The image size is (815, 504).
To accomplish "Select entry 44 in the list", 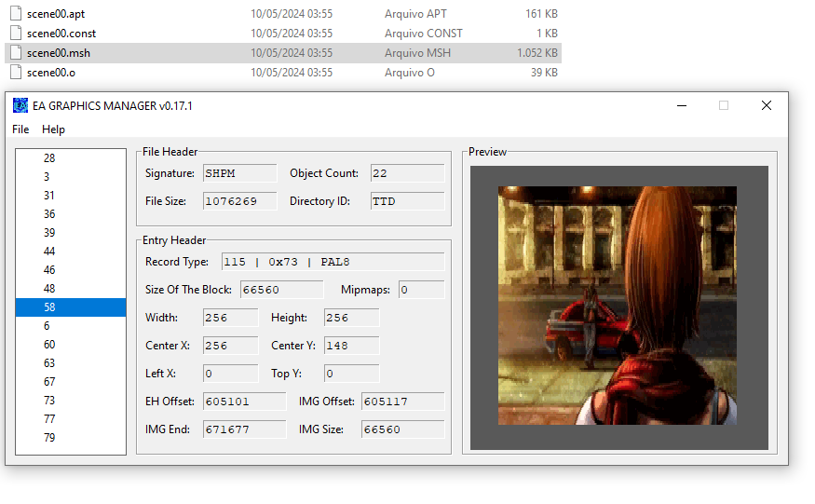I will click(x=49, y=252).
